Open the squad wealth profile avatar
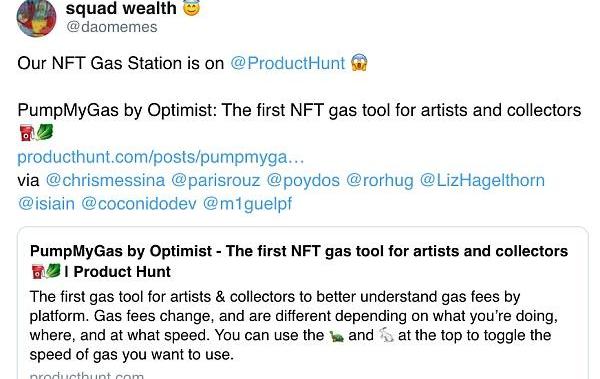 [x=36, y=17]
